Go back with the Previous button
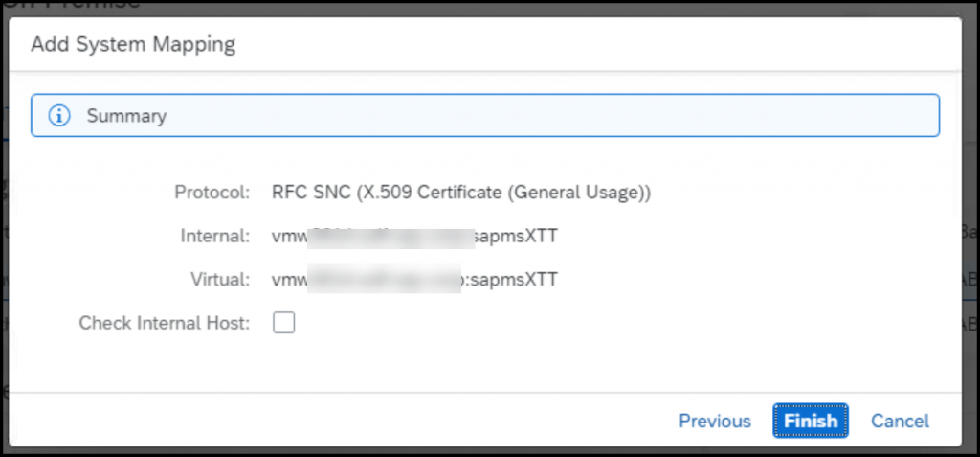Screen dimensions: 980x457 pyautogui.click(x=715, y=421)
